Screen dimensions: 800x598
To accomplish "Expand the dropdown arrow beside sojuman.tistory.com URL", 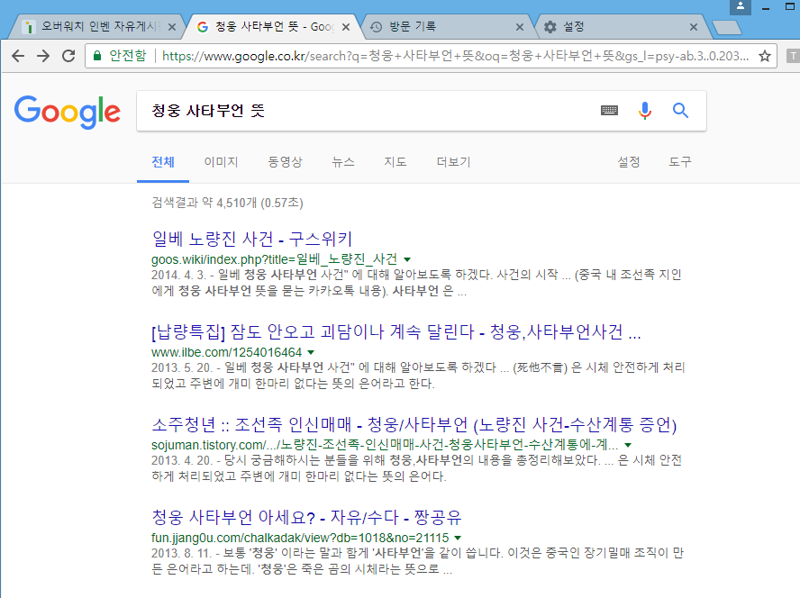I will pos(628,445).
